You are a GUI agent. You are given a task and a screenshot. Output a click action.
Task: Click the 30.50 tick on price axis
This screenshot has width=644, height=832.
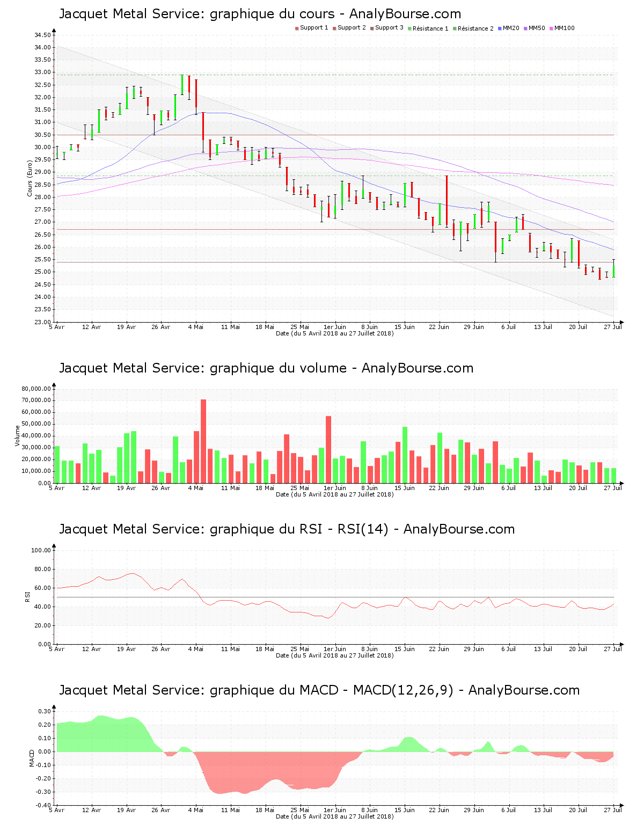click(x=42, y=135)
